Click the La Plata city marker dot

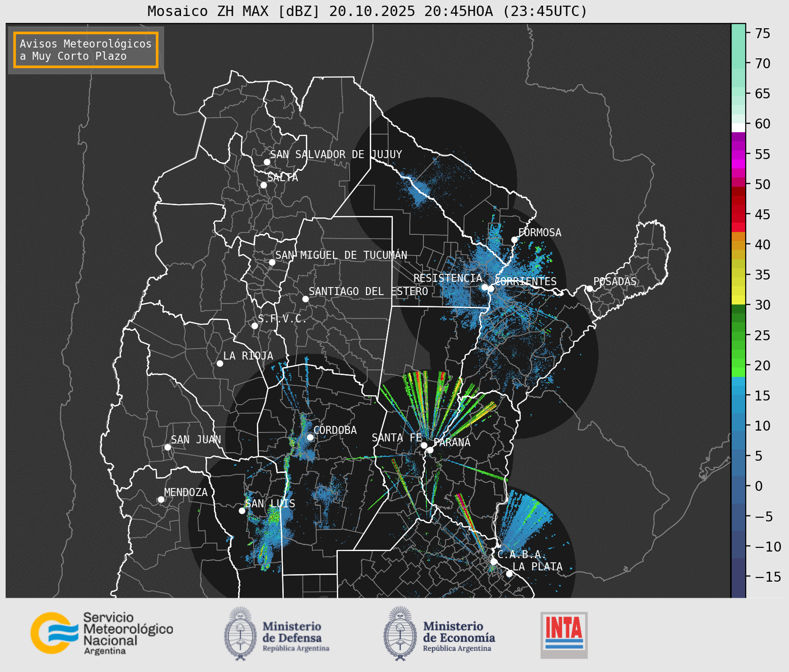(x=509, y=573)
